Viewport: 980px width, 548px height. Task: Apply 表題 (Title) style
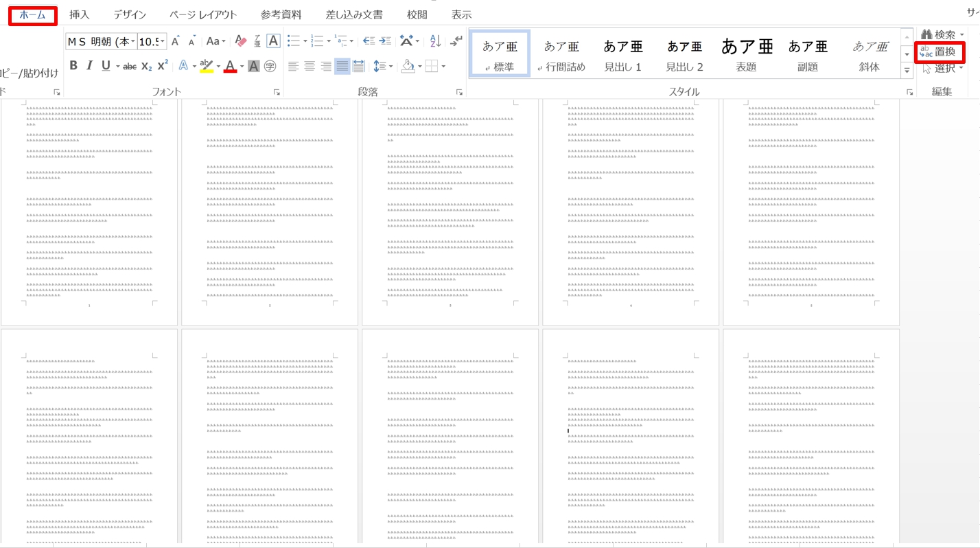click(x=746, y=53)
